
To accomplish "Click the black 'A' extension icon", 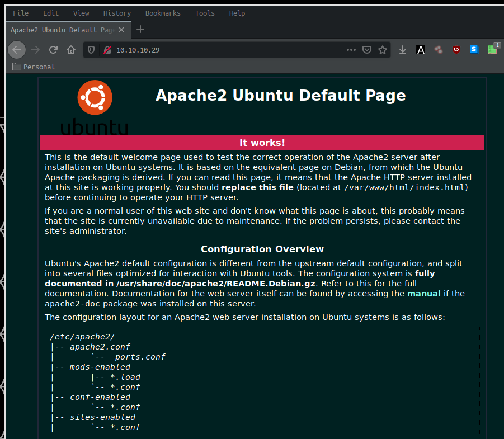I will [x=421, y=50].
